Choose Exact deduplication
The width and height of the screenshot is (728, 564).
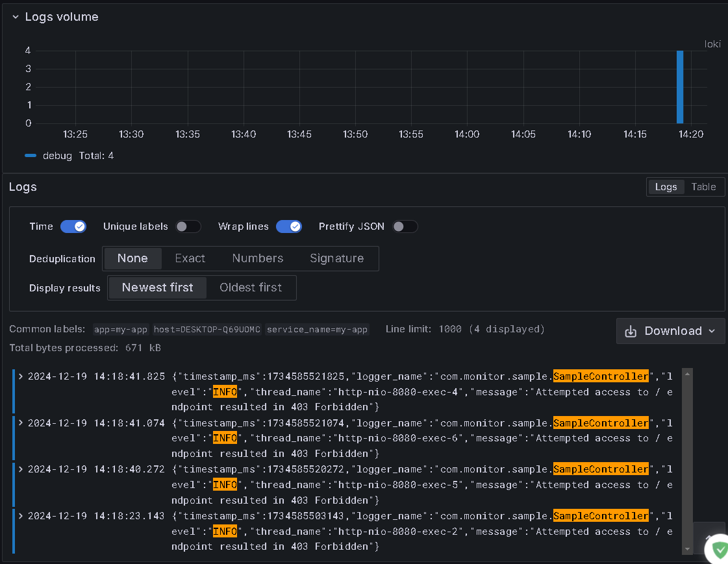click(x=190, y=258)
